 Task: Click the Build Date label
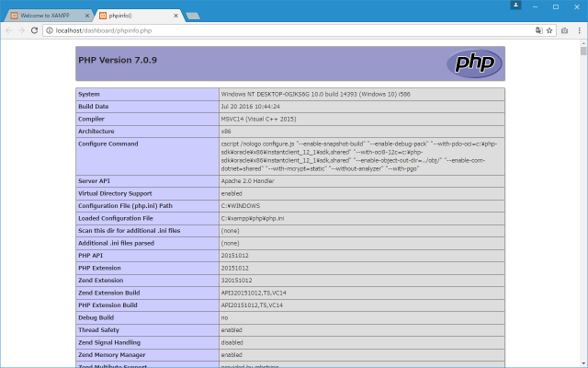94,107
